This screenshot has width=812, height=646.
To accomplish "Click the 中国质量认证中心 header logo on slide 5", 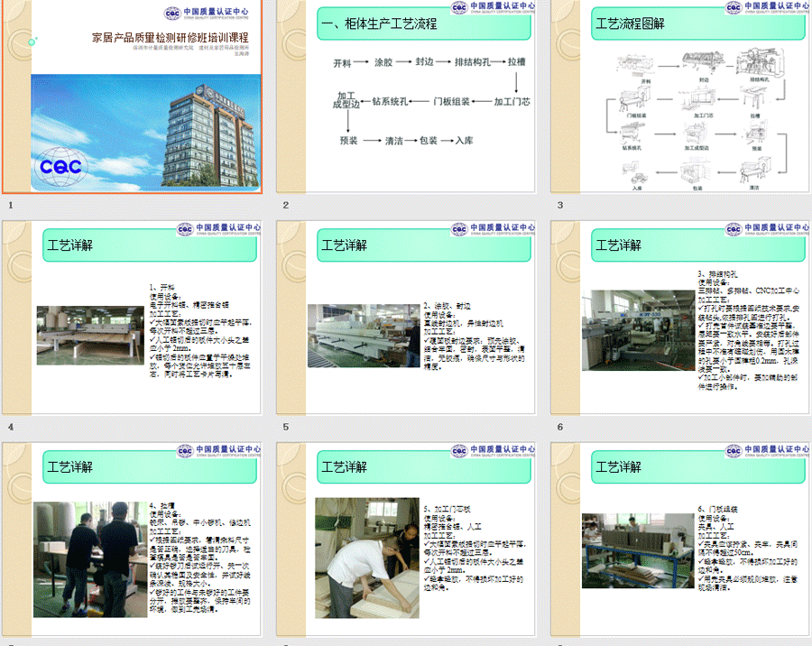I will point(494,231).
